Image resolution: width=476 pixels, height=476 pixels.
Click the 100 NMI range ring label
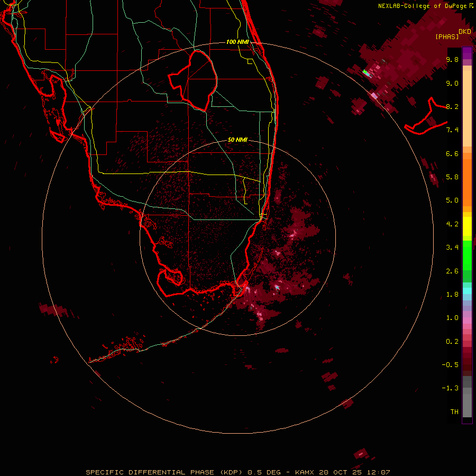(x=237, y=42)
